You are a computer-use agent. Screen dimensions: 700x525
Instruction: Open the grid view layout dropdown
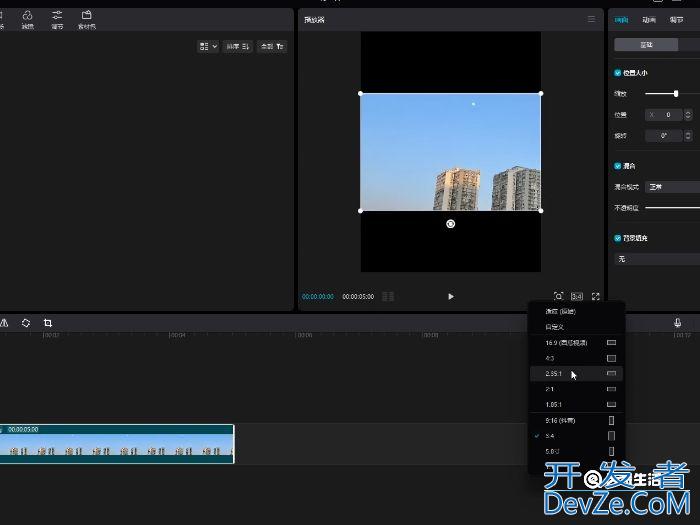point(208,46)
